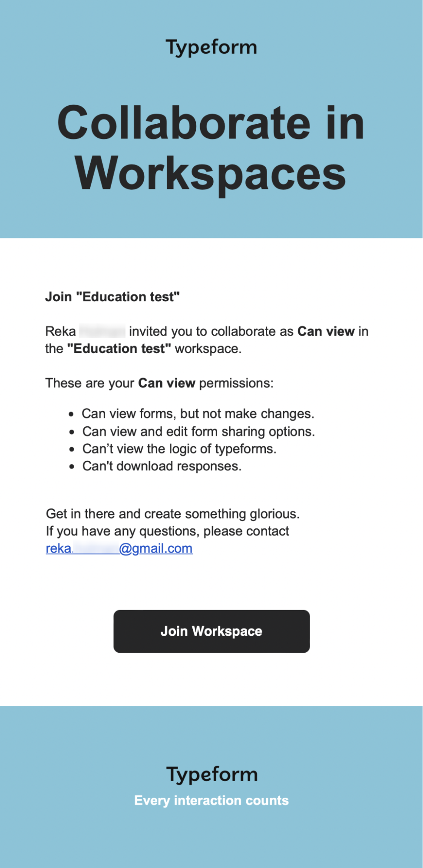Screen dimensions: 423x868
Task: Click the Can view forms bullet item
Action: [x=198, y=413]
